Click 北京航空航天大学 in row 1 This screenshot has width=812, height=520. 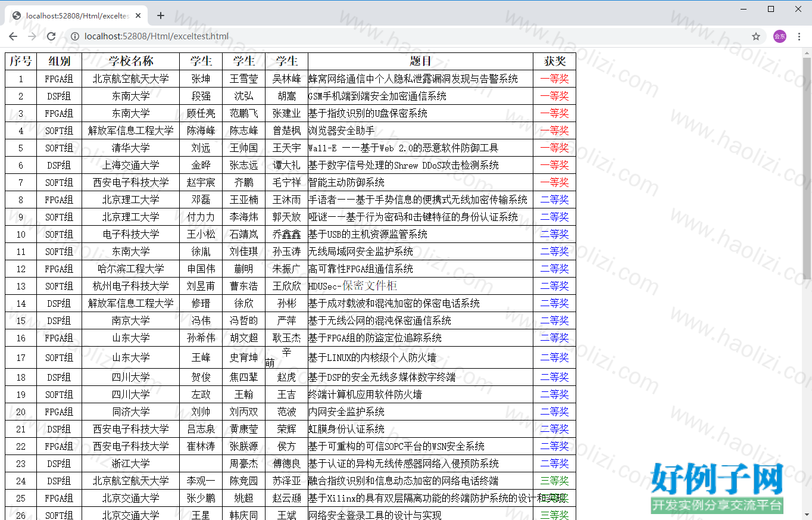pos(131,79)
